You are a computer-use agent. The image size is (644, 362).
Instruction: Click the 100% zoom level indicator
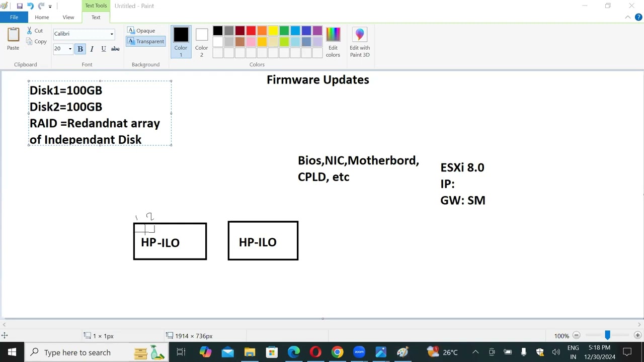click(561, 336)
